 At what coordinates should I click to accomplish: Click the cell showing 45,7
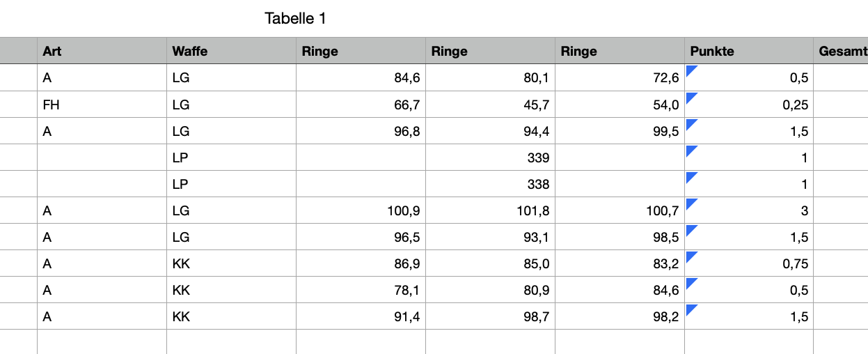tap(490, 105)
